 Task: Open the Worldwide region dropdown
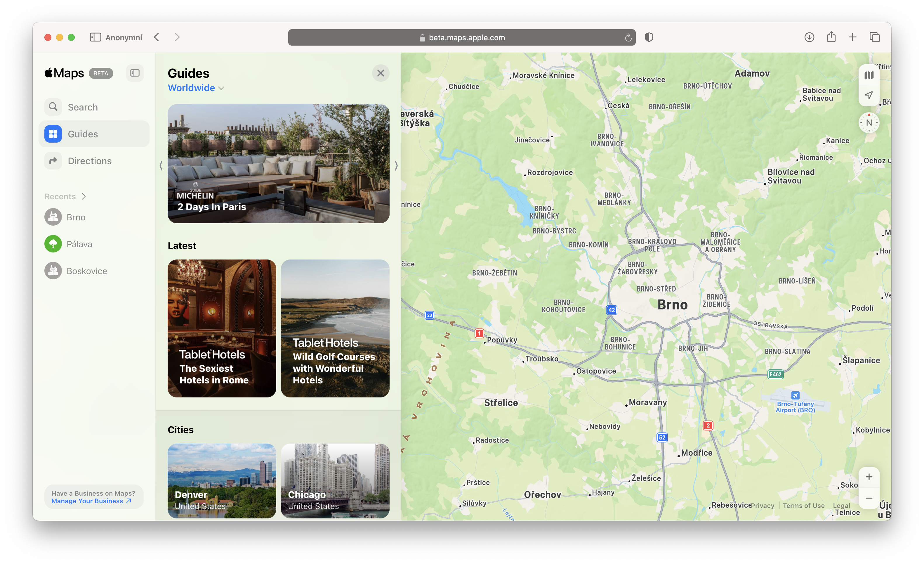(195, 88)
